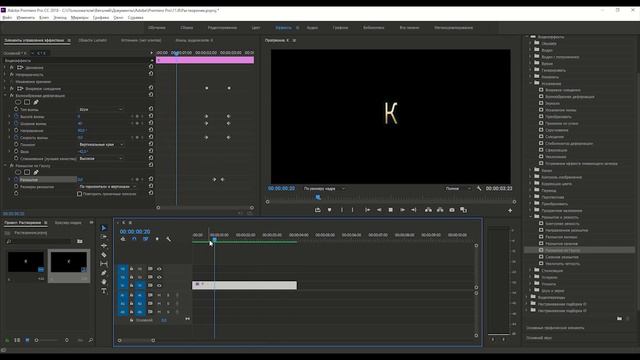Image resolution: width=640 pixels, height=360 pixels.
Task: Open the File menu
Action: [7, 18]
